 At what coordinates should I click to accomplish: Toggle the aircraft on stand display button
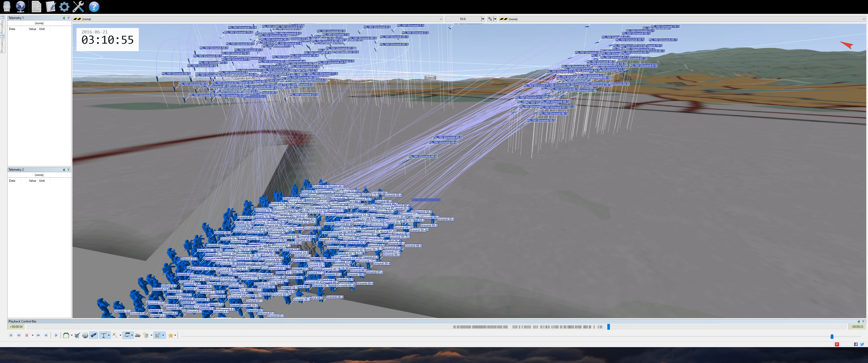(x=103, y=335)
